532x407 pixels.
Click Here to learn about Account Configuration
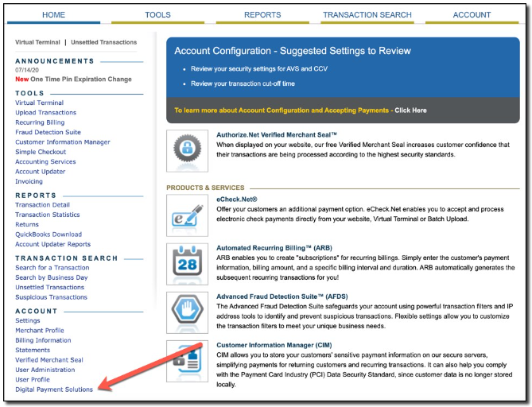pyautogui.click(x=410, y=110)
